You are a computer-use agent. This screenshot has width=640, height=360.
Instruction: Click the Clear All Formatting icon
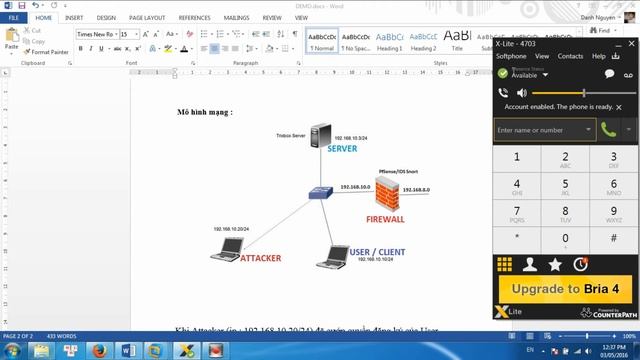(189, 34)
